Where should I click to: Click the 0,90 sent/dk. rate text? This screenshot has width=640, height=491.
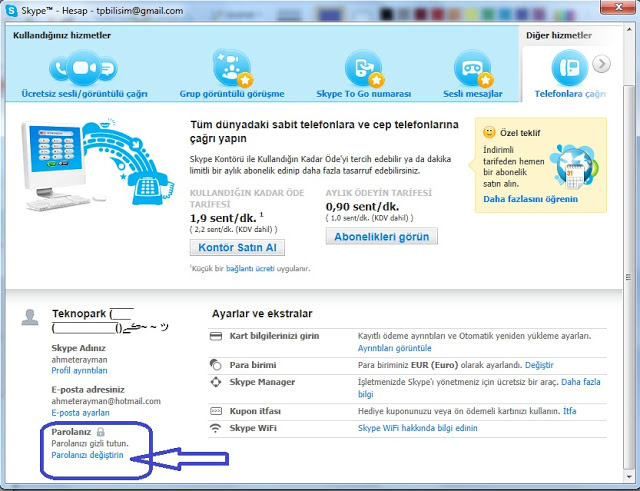click(362, 207)
